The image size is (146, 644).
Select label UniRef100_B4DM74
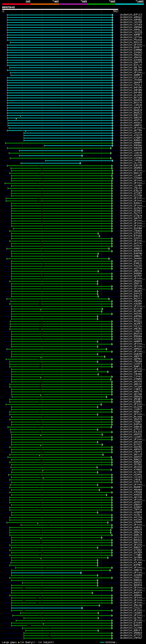(x=131, y=593)
